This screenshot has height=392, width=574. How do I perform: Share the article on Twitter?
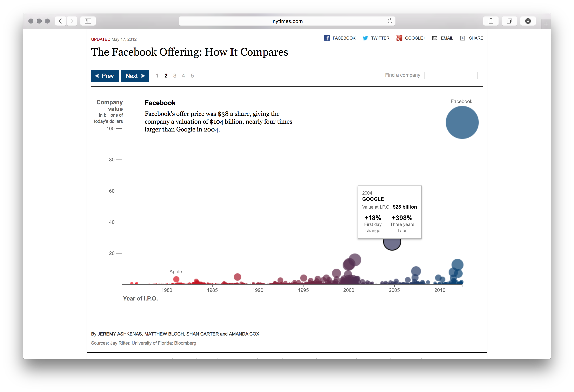click(376, 38)
